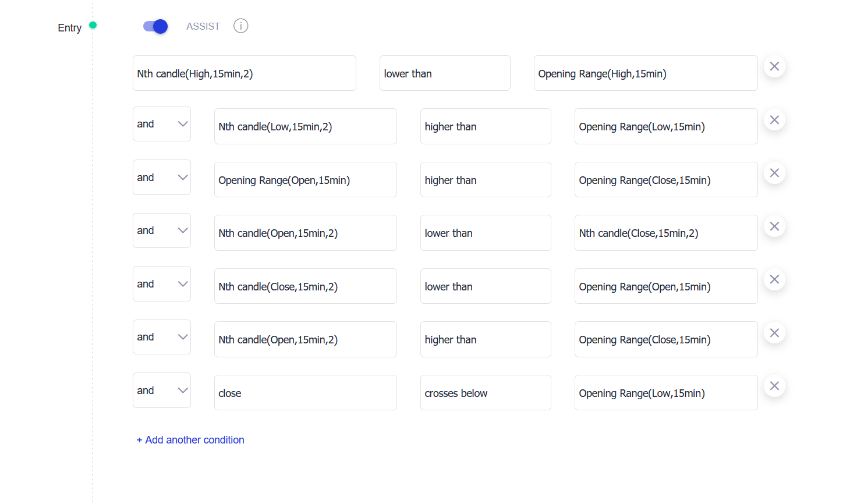The height and width of the screenshot is (504, 850).
Task: Edit the Nth candle(High,15min,2) field
Action: 244,73
